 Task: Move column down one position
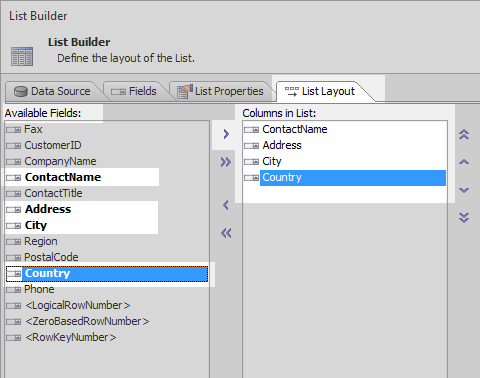pos(464,190)
